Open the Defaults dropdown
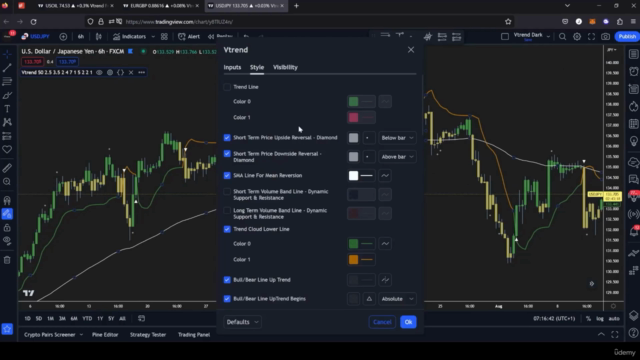The height and width of the screenshot is (360, 640). (242, 322)
